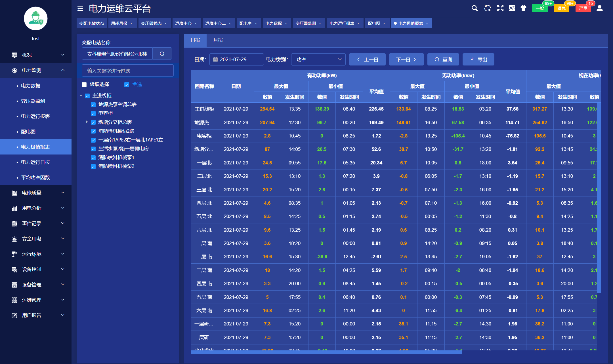Click the language translate icon
Image resolution: width=613 pixels, height=364 pixels.
[x=512, y=8]
